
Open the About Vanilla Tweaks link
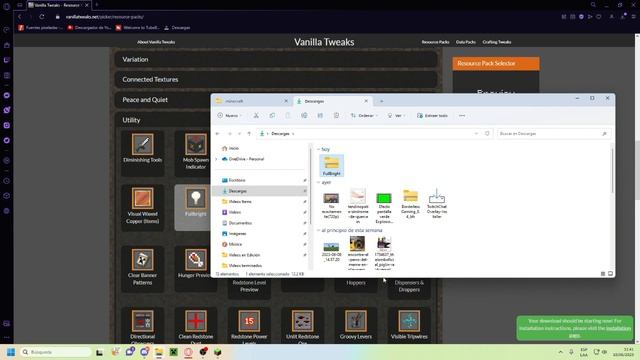pos(156,42)
